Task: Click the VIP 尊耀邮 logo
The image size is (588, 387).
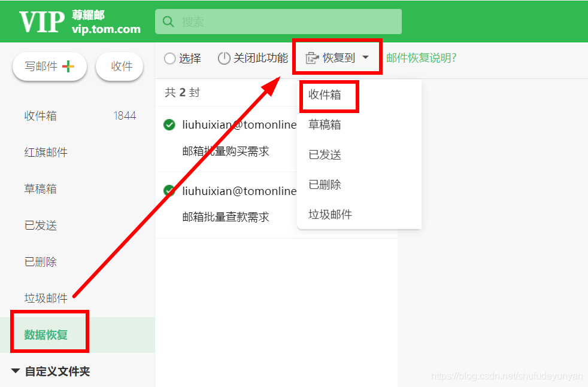Action: (66, 21)
